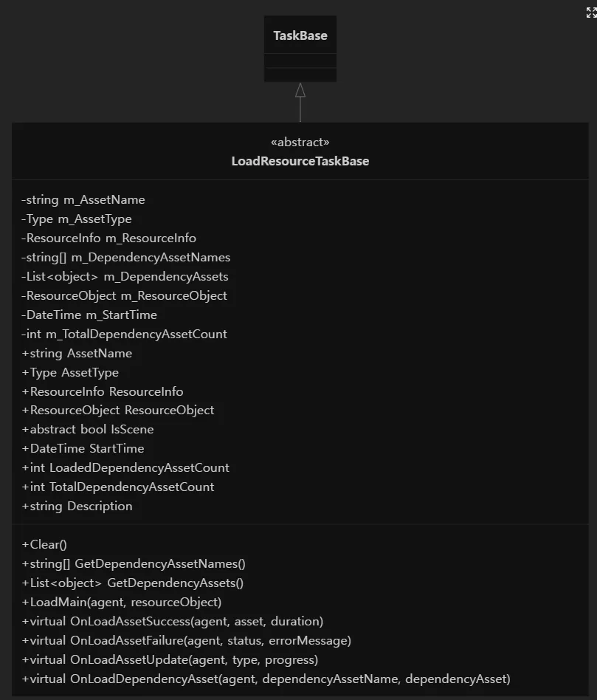Select the string Description property
The width and height of the screenshot is (597, 700).
click(77, 506)
